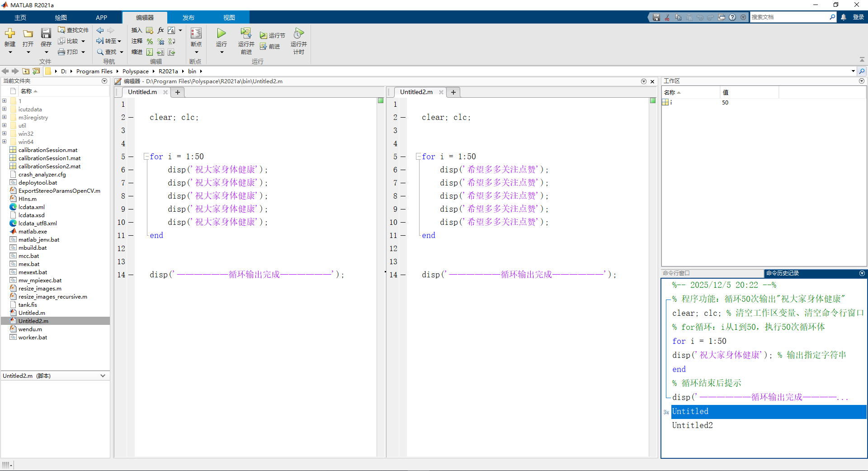The height and width of the screenshot is (471, 868).
Task: Click Run and Advance (运行并前进) icon
Action: coord(246,33)
